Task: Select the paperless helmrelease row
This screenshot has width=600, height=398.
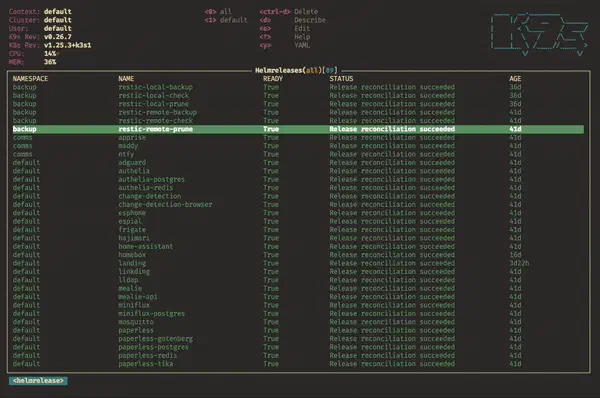Action: (x=298, y=331)
